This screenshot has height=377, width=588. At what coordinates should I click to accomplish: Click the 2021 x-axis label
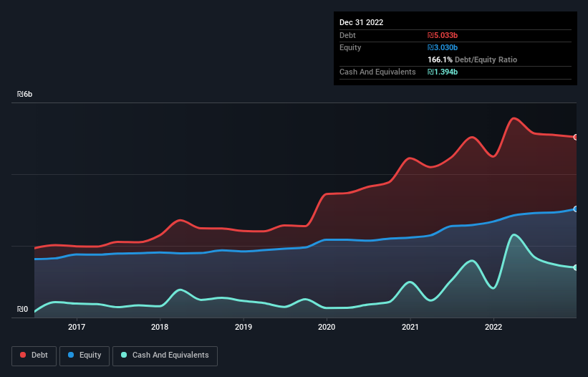pos(410,327)
